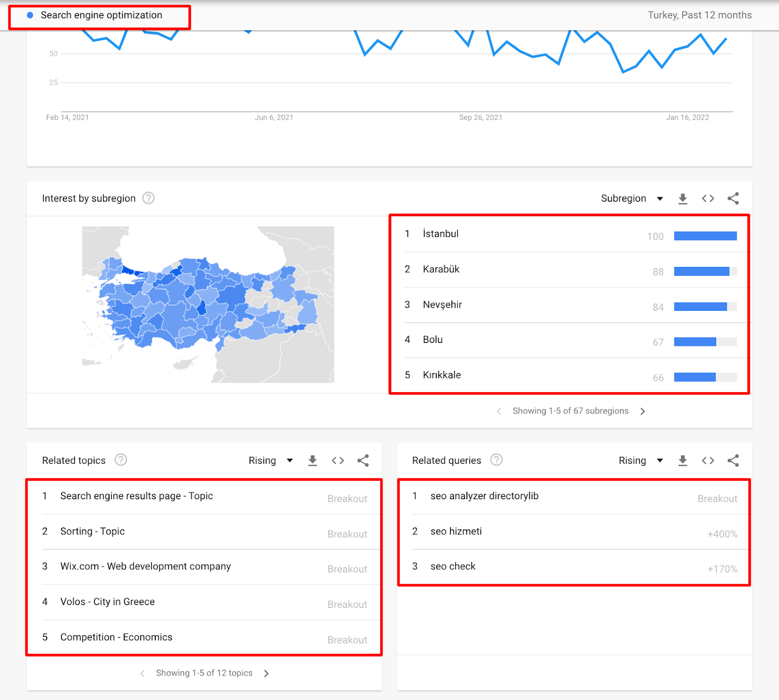Image resolution: width=779 pixels, height=700 pixels.
Task: Click the blue Search engine optimization legend dot
Action: (x=30, y=15)
